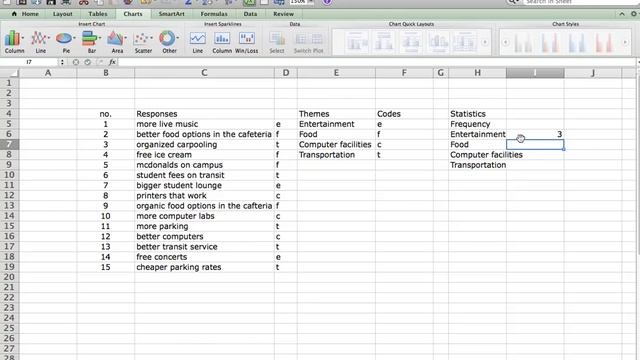Click the ribbon settings gear icon
Viewport: 640px width, 360px height.
(x=634, y=13)
